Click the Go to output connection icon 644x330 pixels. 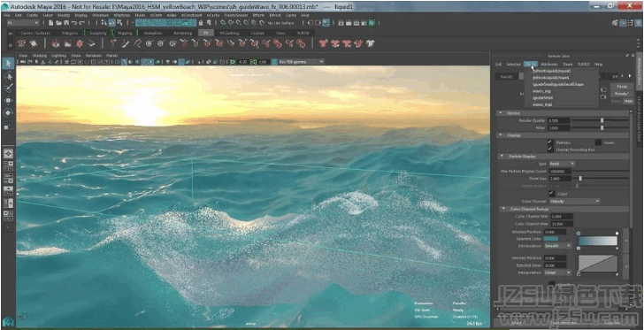(x=603, y=97)
